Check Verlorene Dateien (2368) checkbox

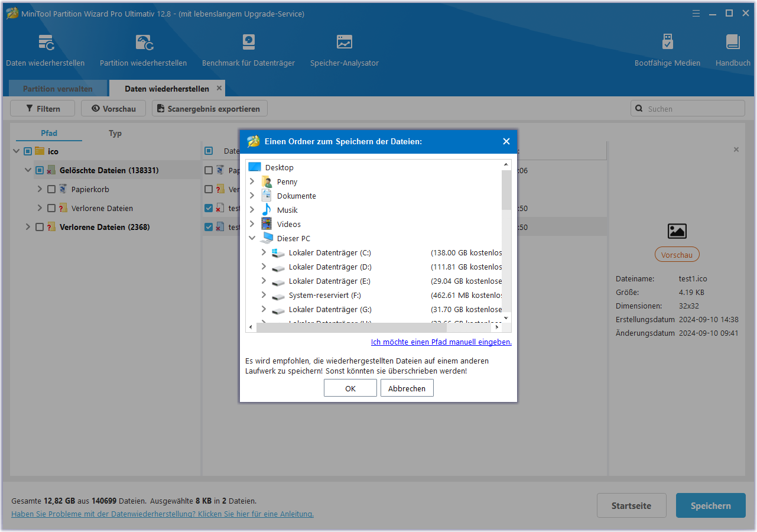click(40, 227)
